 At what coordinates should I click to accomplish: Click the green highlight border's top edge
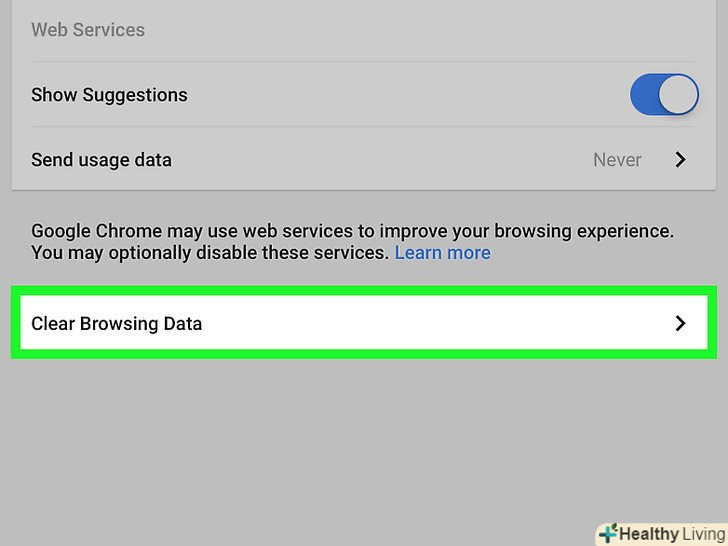pos(364,290)
